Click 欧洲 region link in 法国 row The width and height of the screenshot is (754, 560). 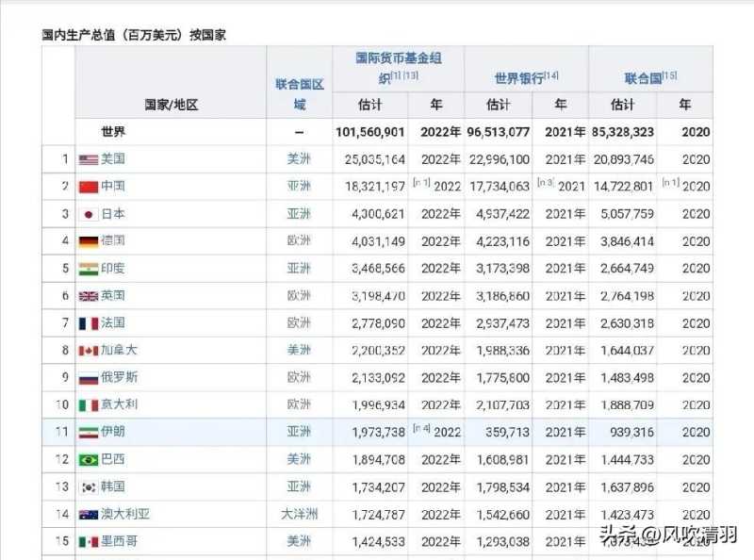coord(299,323)
